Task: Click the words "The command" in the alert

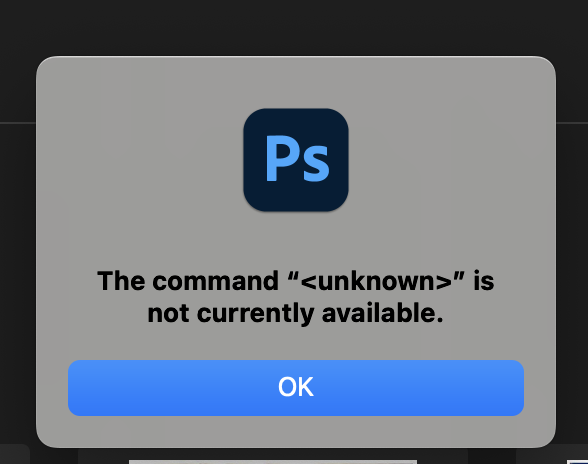Action: click(x=188, y=281)
